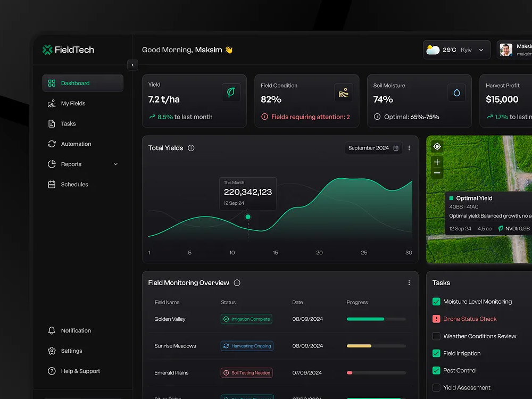
Task: Collapse the sidebar with the arrow button
Action: pyautogui.click(x=132, y=65)
